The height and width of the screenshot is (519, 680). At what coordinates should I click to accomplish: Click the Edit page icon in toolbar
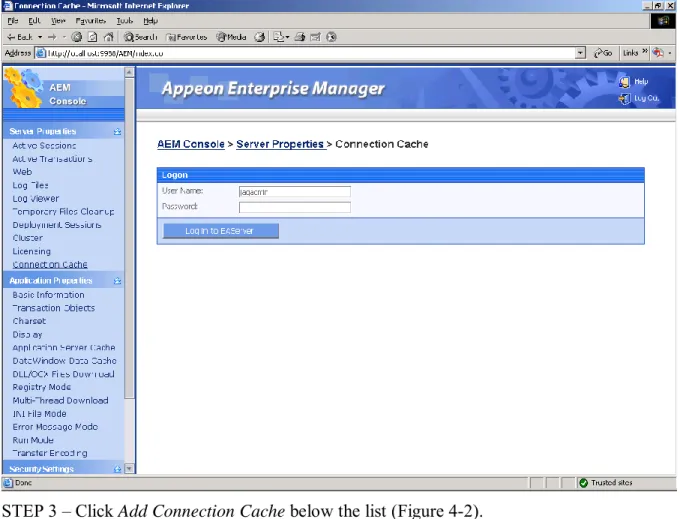tap(315, 37)
